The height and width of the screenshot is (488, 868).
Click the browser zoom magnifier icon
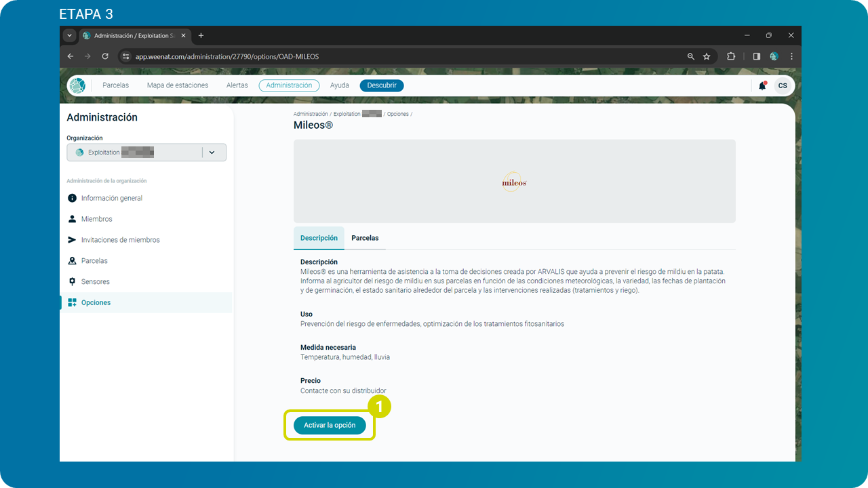(691, 56)
